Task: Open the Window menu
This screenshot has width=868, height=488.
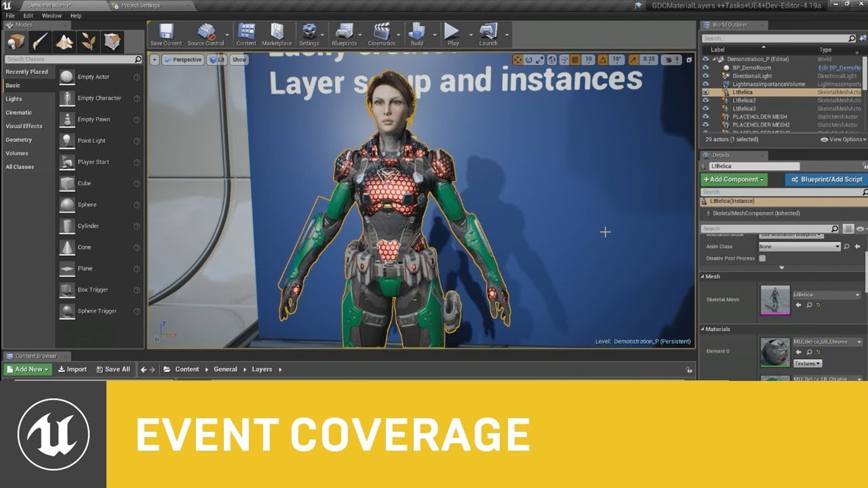Action: click(52, 16)
